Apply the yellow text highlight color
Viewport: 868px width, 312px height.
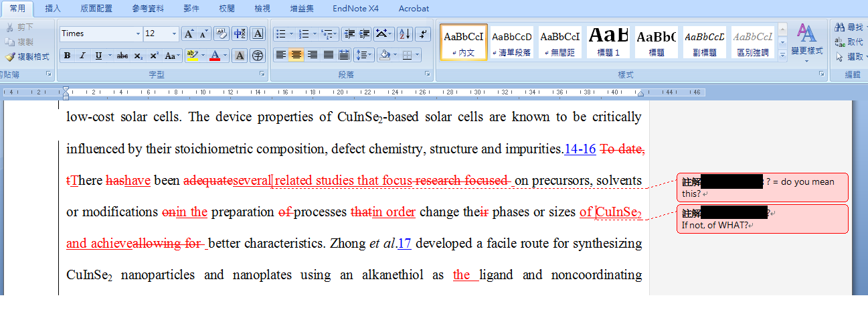tap(192, 56)
